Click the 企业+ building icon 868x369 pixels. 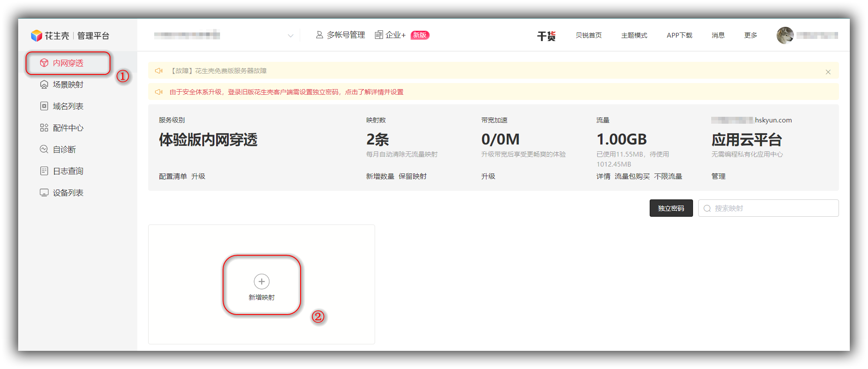pyautogui.click(x=379, y=35)
